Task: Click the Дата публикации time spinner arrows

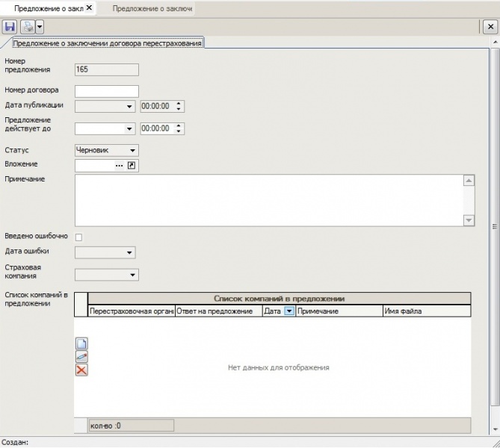Action: coord(180,107)
